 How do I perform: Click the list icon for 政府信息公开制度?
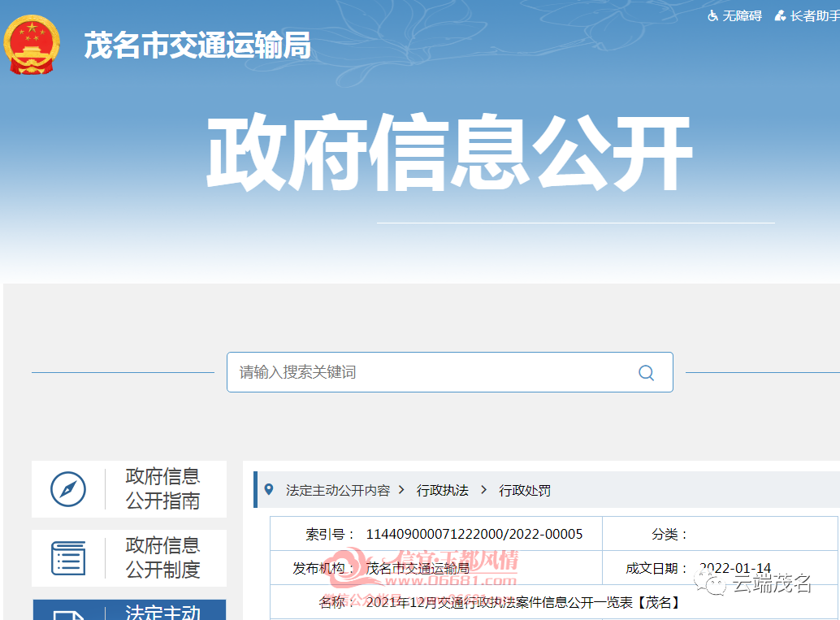pyautogui.click(x=68, y=558)
